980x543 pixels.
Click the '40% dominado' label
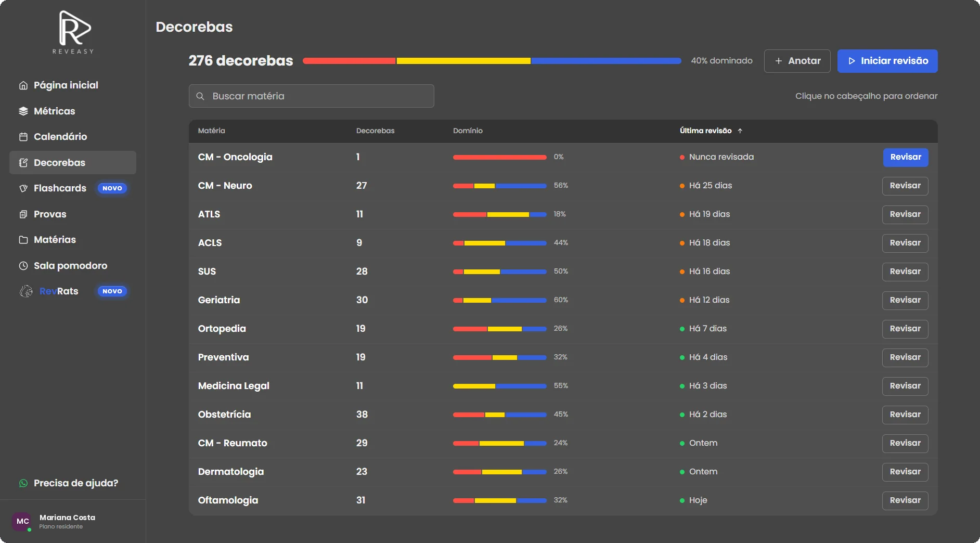(x=721, y=61)
